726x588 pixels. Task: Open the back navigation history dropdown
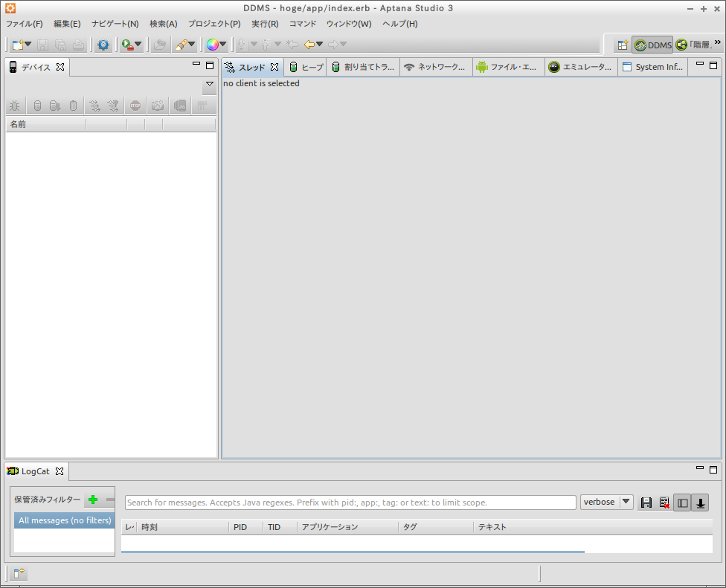click(319, 45)
